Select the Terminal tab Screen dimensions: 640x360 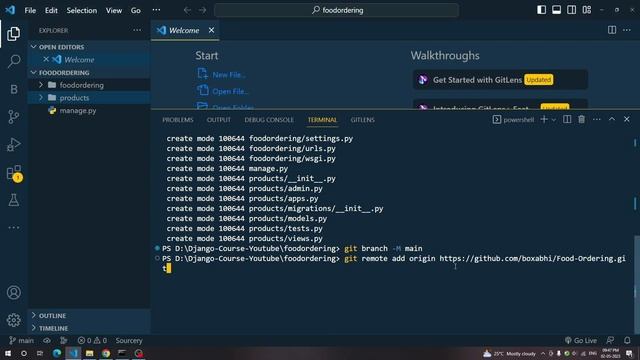pyautogui.click(x=322, y=120)
